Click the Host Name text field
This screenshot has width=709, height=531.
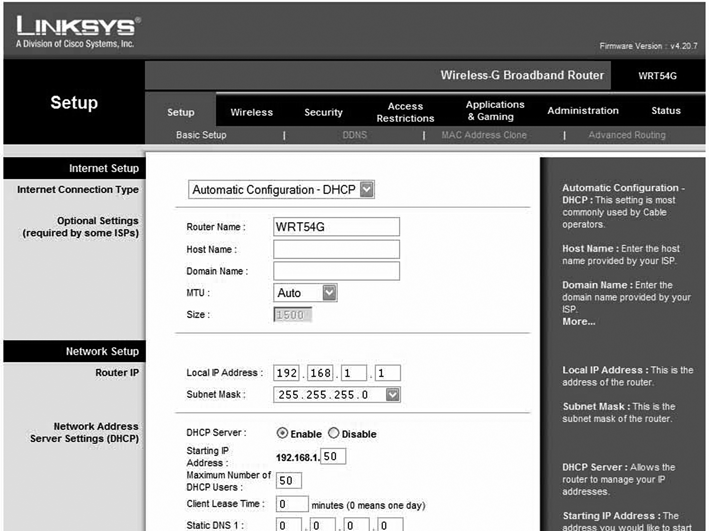(x=336, y=249)
